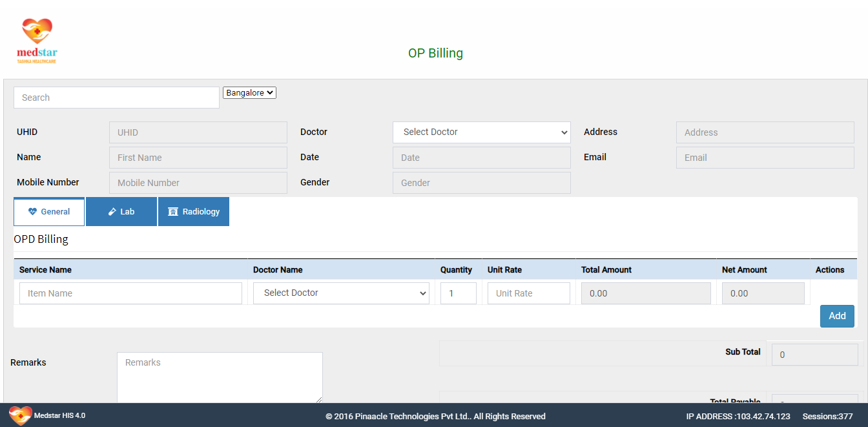Click the footer Medstar HIS logo icon

[x=20, y=415]
